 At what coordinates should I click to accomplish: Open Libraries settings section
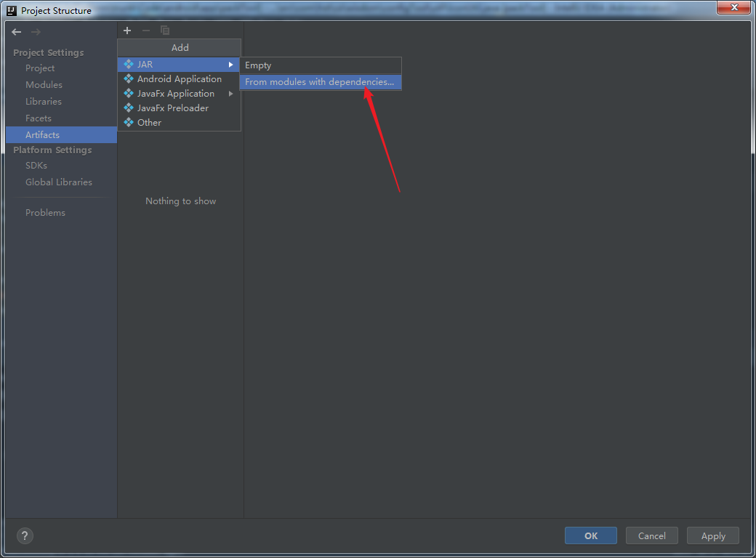tap(61, 101)
